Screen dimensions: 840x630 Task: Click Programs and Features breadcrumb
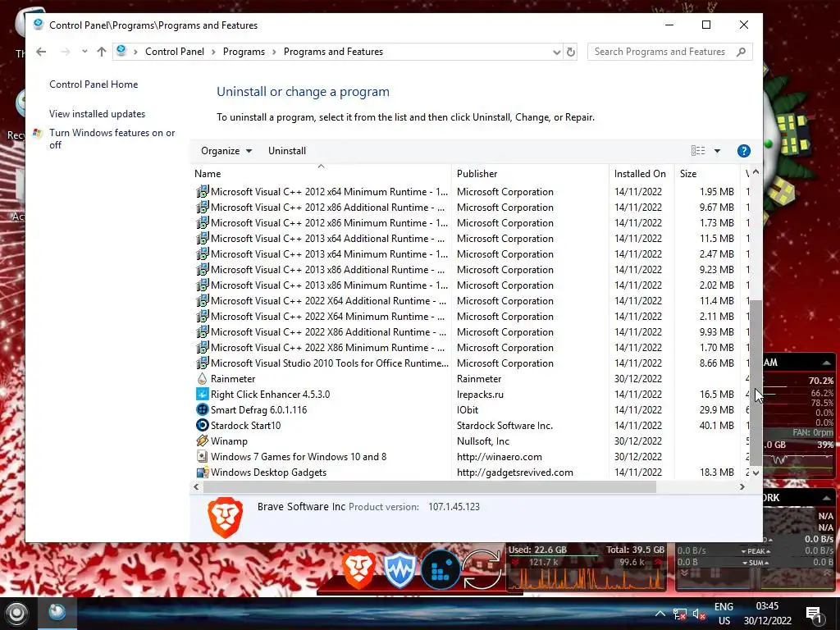(x=333, y=52)
